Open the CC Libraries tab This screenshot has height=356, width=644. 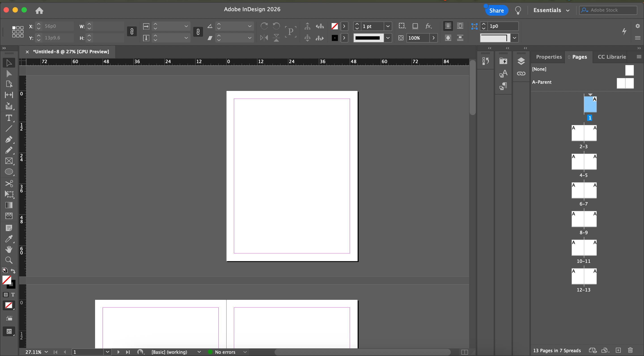611,57
